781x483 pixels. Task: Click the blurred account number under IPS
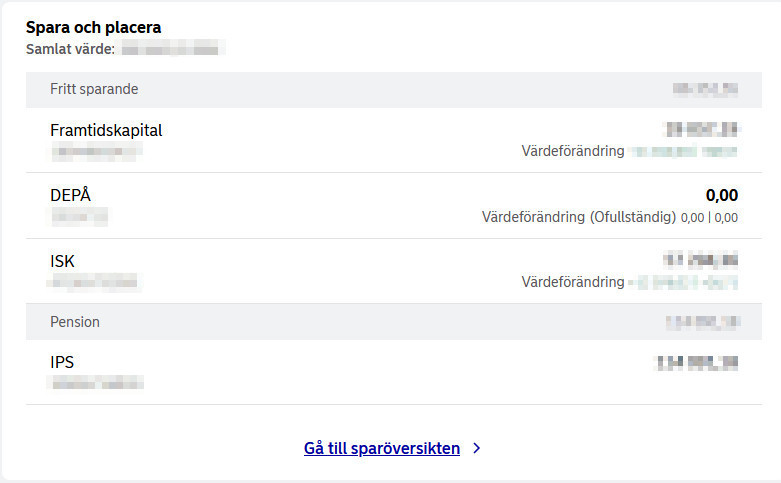[96, 382]
